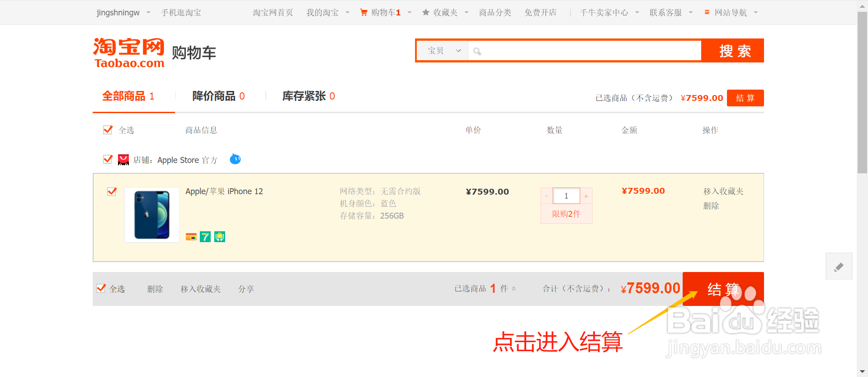Expand the 购物车 dropdown arrow
Viewport: 868px width, 377px height.
[x=410, y=13]
